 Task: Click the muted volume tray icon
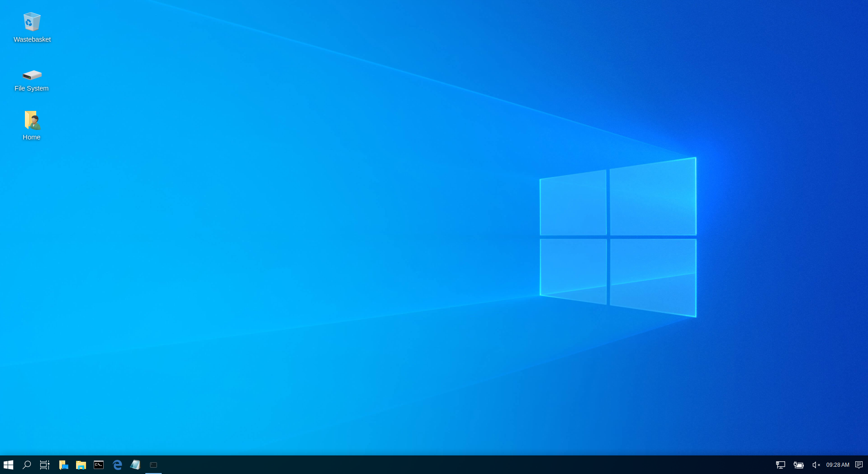pos(816,465)
